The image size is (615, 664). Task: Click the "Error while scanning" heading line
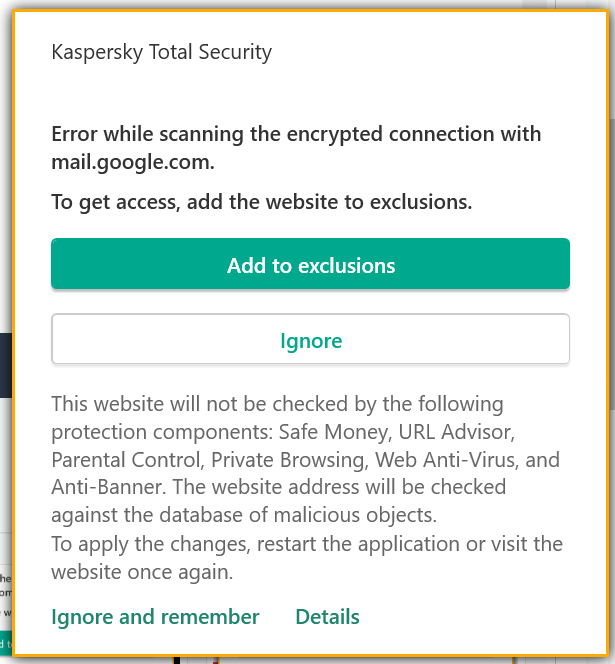click(295, 134)
